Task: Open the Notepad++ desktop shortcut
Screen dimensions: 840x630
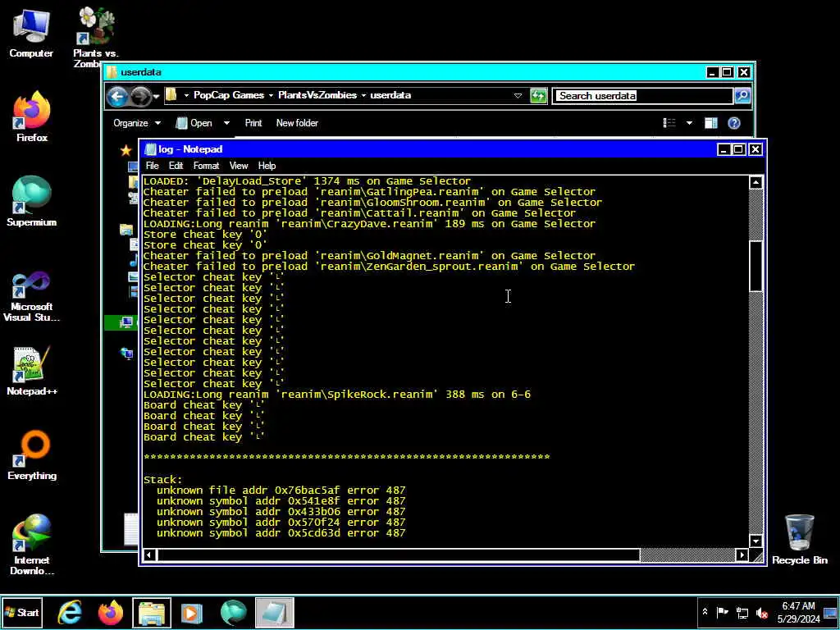Action: click(x=32, y=371)
